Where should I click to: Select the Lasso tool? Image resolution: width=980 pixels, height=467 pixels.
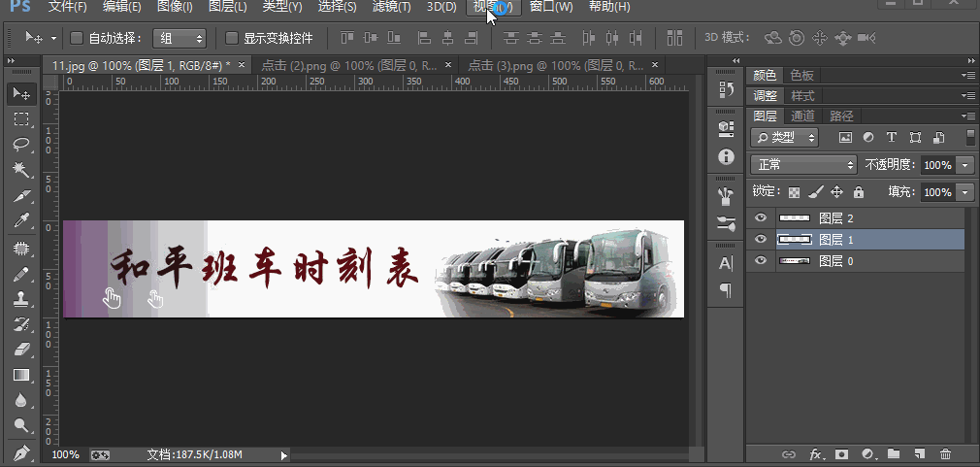point(20,145)
